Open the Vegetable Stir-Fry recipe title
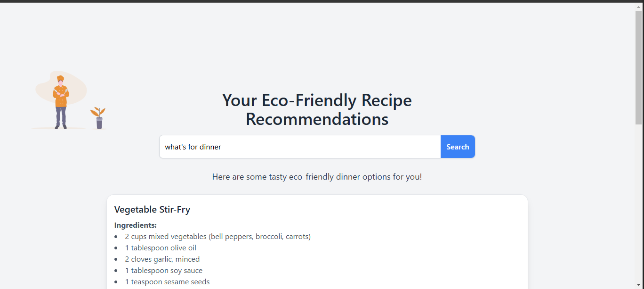The width and height of the screenshot is (644, 289). pos(152,209)
